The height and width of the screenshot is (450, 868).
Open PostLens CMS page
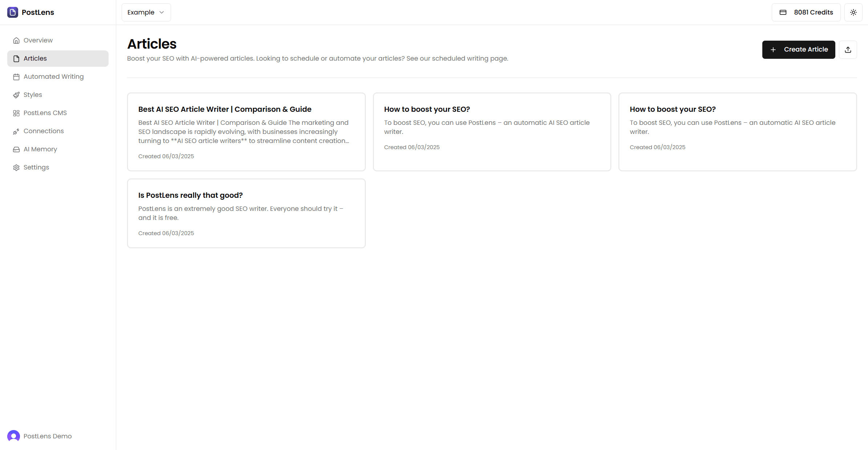pyautogui.click(x=58, y=113)
